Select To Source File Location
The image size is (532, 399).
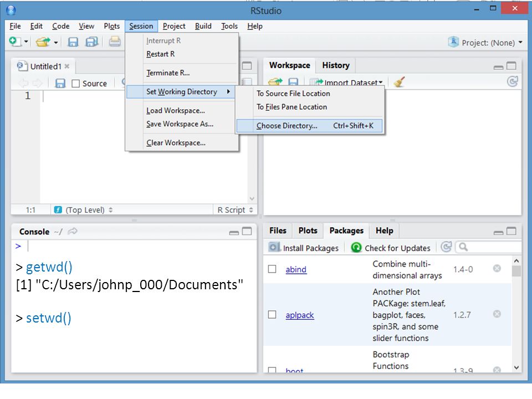[x=310, y=94]
